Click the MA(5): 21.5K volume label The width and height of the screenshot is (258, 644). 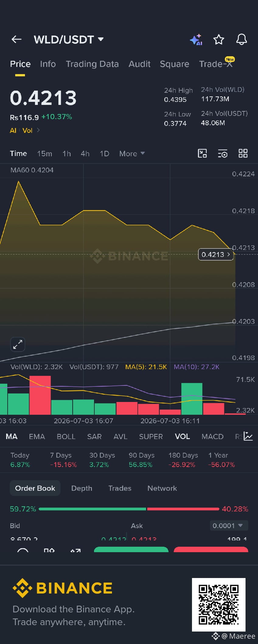point(146,367)
